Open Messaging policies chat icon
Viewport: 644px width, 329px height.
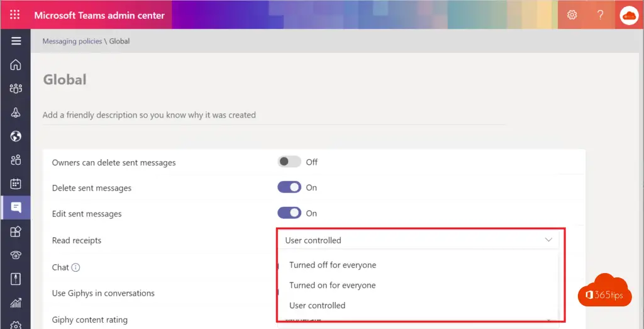[16, 208]
